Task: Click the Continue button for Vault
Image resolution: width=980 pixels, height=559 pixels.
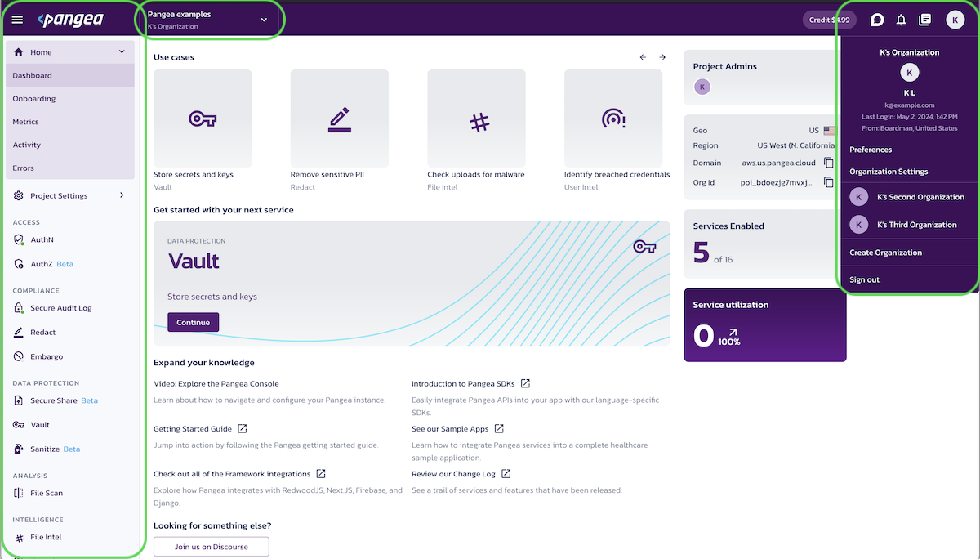Action: point(193,322)
